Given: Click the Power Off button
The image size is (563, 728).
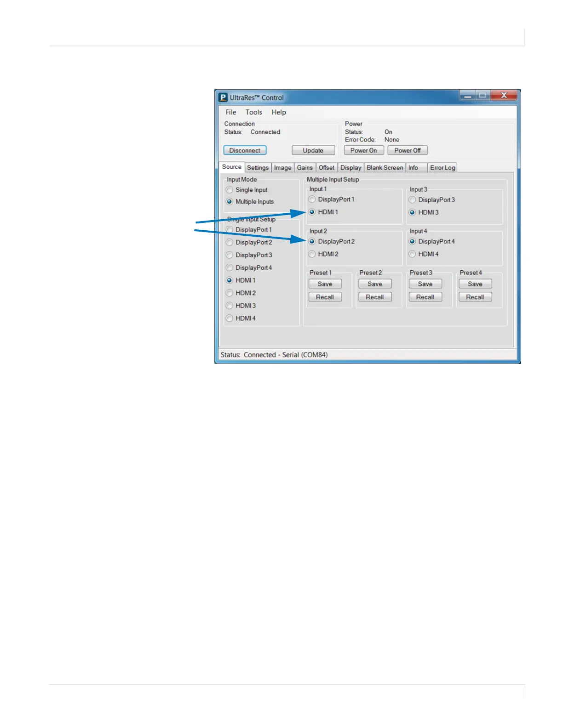Looking at the screenshot, I should 407,150.
